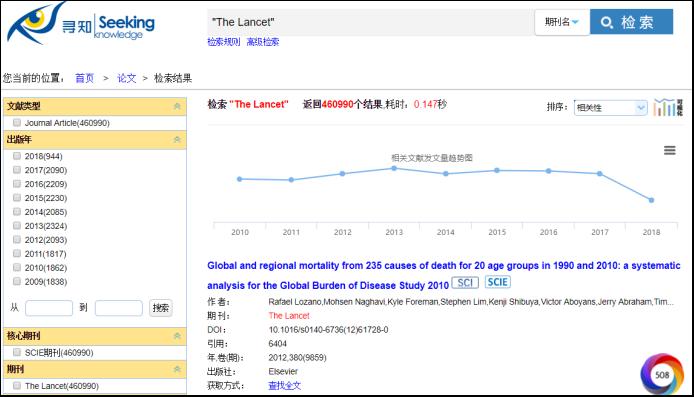The width and height of the screenshot is (694, 397).
Task: Click the 到 end year input field
Action: coord(119,308)
